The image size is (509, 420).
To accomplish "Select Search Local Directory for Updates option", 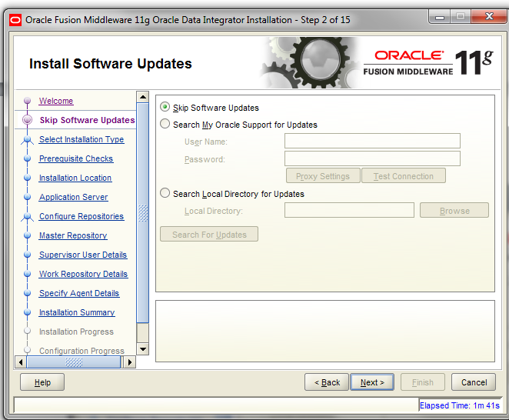I will pos(165,193).
